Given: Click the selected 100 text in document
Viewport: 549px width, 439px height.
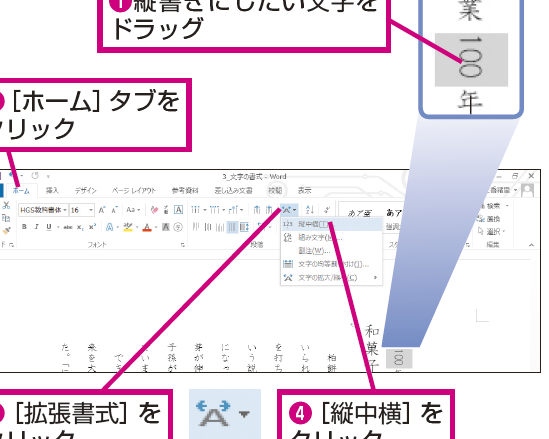Looking at the screenshot, I should pyautogui.click(x=399, y=358).
